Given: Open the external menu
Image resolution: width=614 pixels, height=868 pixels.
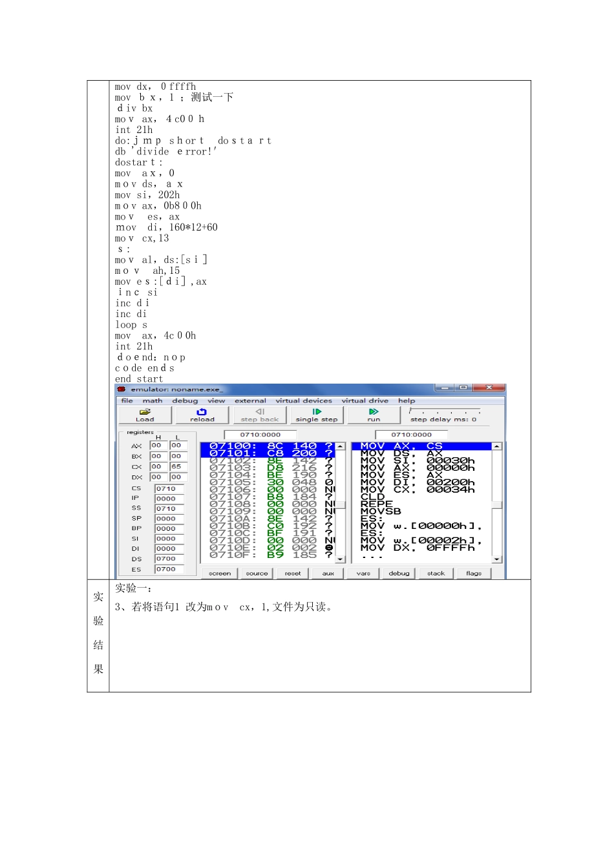Looking at the screenshot, I should click(250, 400).
